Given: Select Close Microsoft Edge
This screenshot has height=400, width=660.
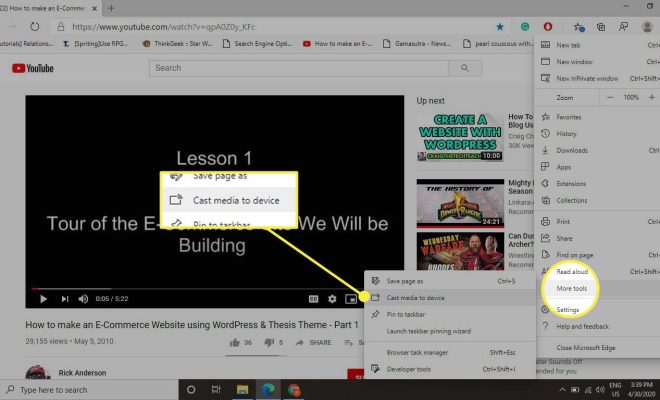Looking at the screenshot, I should click(x=597, y=348).
